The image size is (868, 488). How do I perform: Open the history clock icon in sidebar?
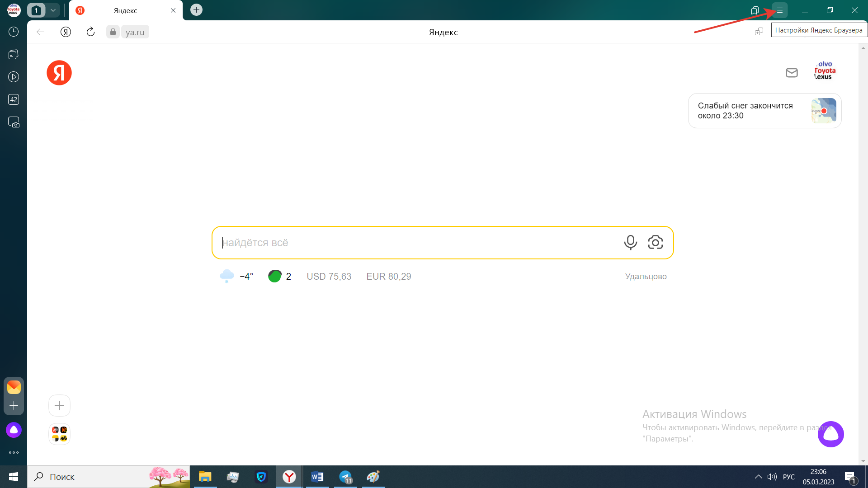pos(14,32)
